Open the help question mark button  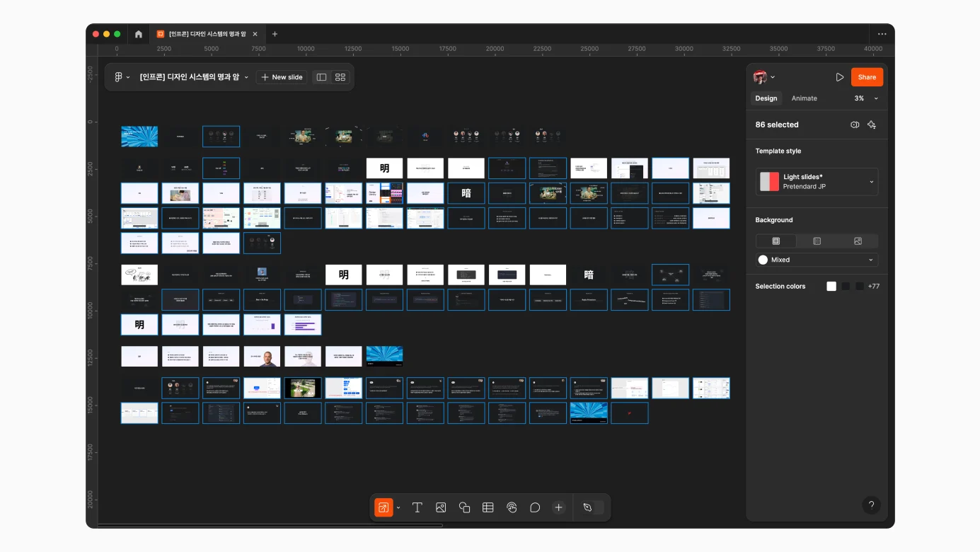point(871,505)
